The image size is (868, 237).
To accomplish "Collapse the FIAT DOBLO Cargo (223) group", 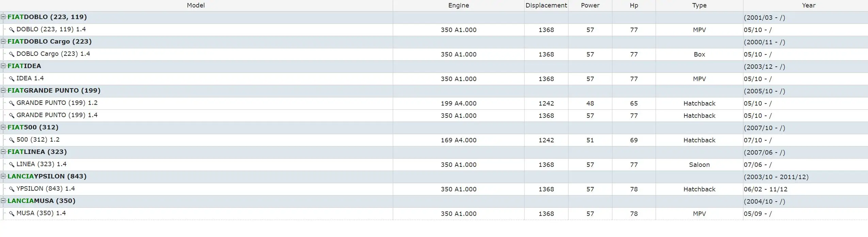I will click(x=3, y=41).
